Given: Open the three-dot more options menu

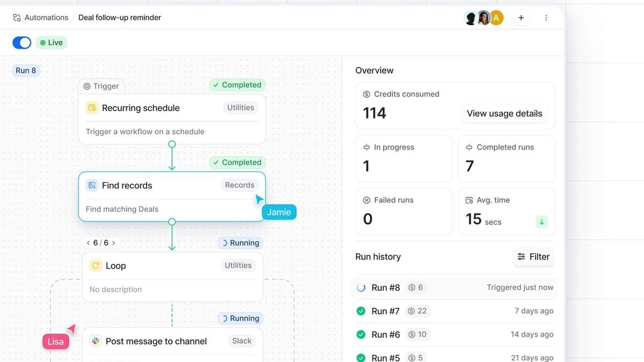Looking at the screenshot, I should [x=546, y=18].
